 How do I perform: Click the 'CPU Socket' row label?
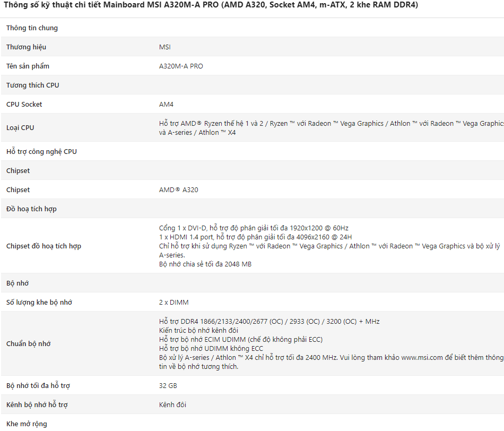click(24, 104)
